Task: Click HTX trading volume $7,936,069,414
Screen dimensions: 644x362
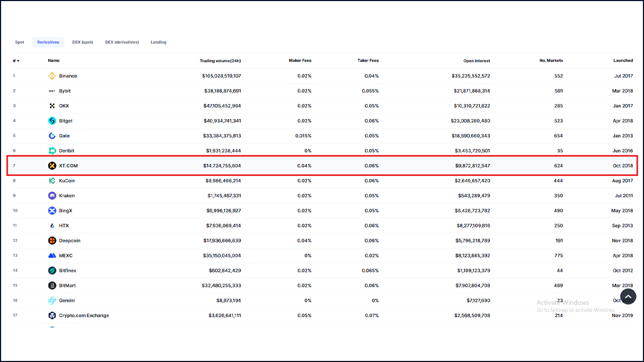Action: [224, 226]
